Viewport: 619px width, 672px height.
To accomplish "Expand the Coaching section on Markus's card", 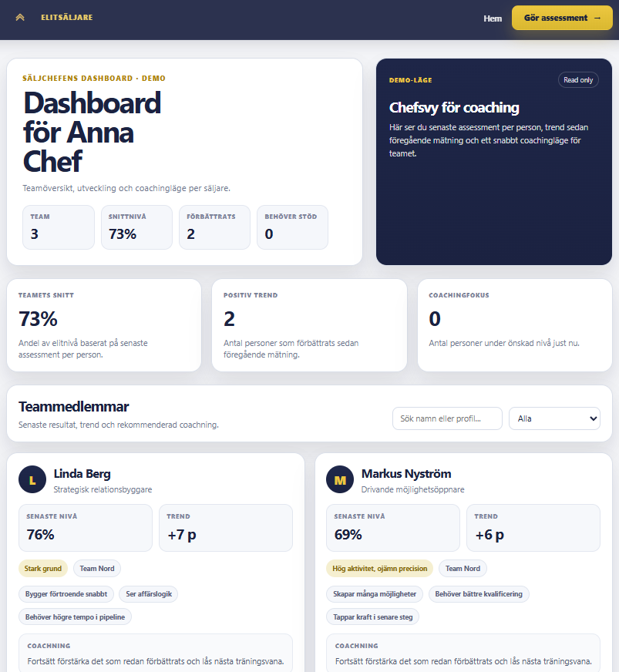I will pyautogui.click(x=463, y=653).
